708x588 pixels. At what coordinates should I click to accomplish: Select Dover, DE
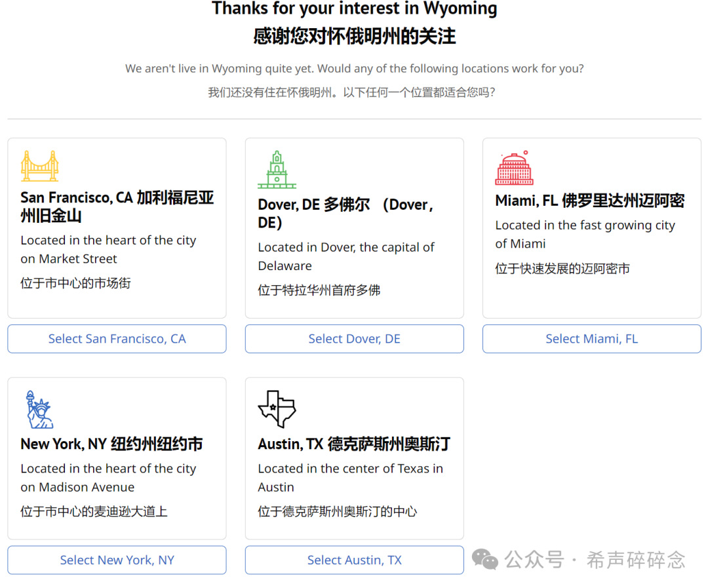[354, 338]
